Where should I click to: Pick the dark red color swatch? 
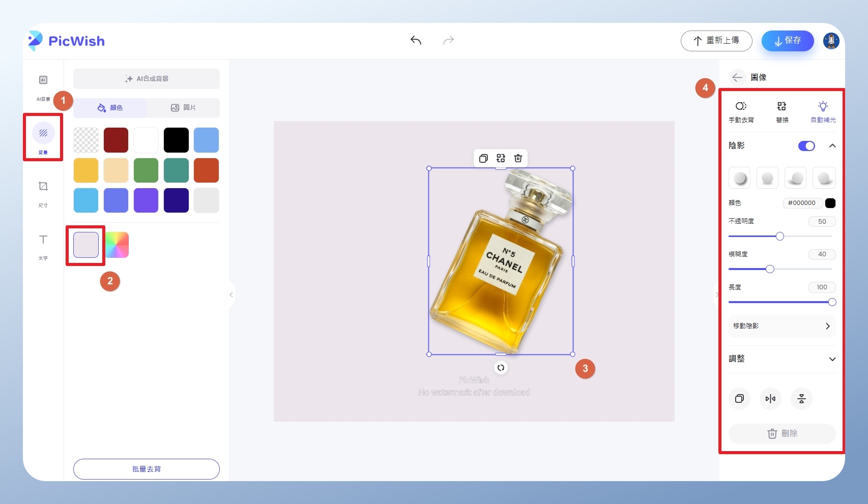pyautogui.click(x=116, y=140)
